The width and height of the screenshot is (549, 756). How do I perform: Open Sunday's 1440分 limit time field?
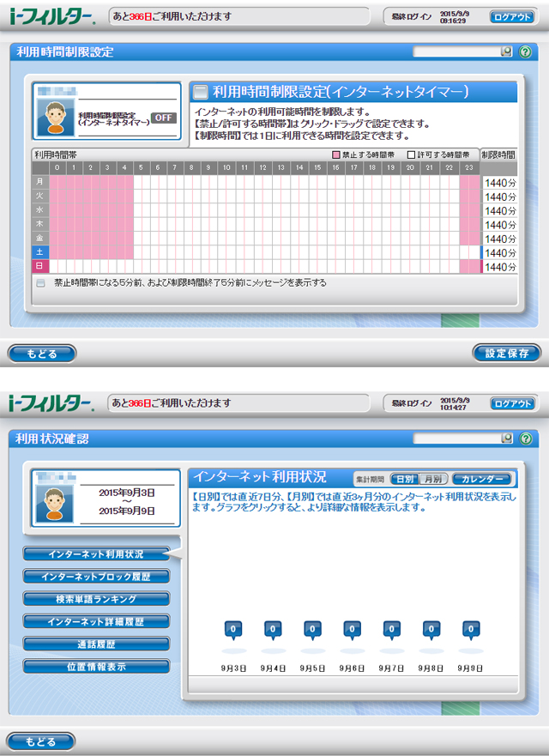(x=499, y=268)
